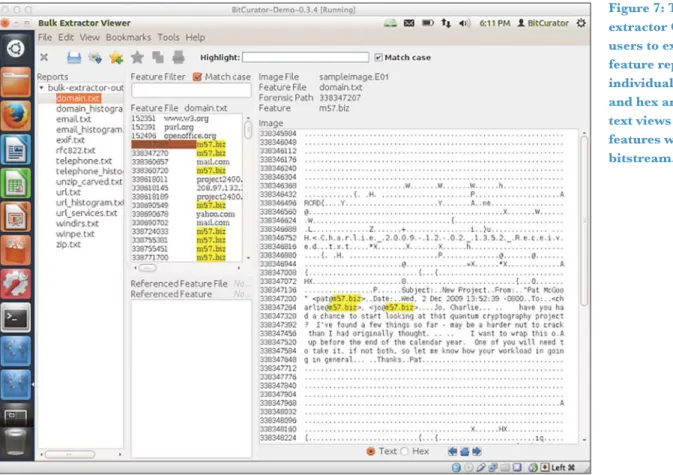Select the www.w3.org feature row
This screenshot has width=673, height=475.
(x=186, y=118)
